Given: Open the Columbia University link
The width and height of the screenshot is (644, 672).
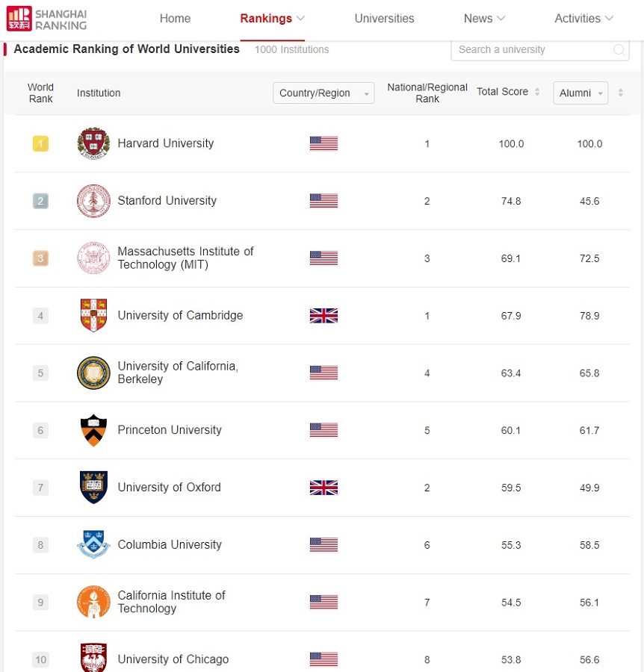Looking at the screenshot, I should point(170,545).
